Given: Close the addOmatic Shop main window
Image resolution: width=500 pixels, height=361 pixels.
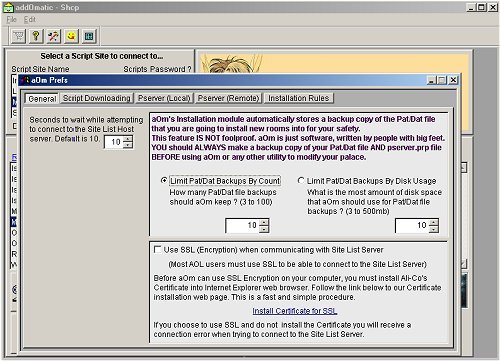Looking at the screenshot, I should tap(493, 7).
